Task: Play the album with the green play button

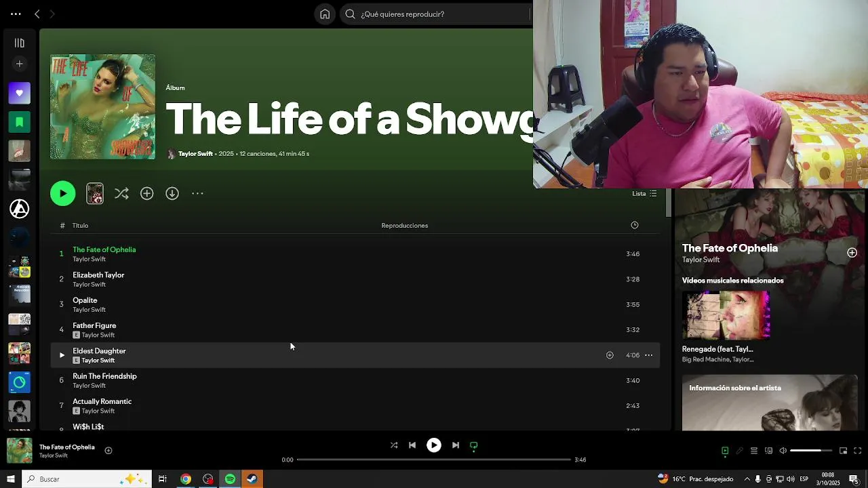Action: [x=63, y=194]
